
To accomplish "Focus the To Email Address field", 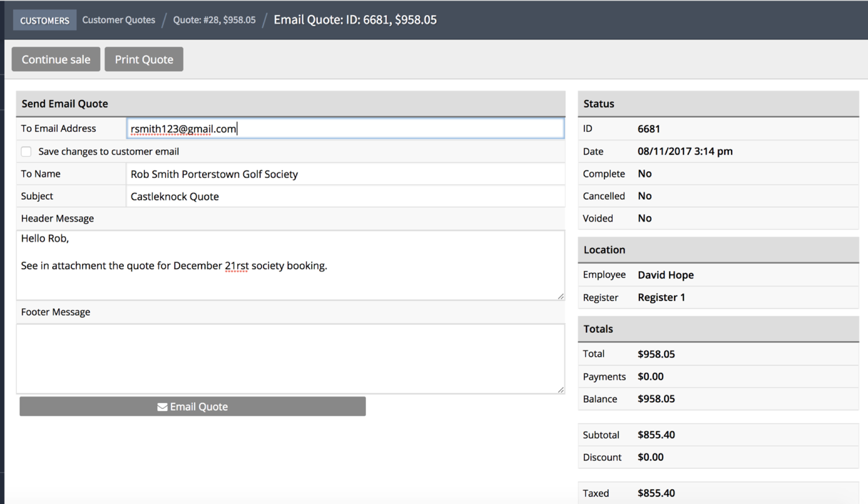I will coord(345,129).
